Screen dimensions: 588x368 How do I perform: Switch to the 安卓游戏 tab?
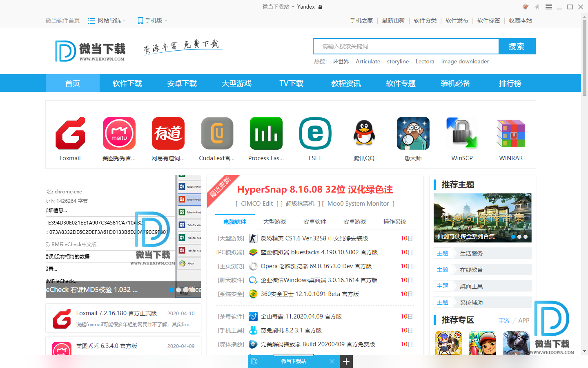click(355, 222)
